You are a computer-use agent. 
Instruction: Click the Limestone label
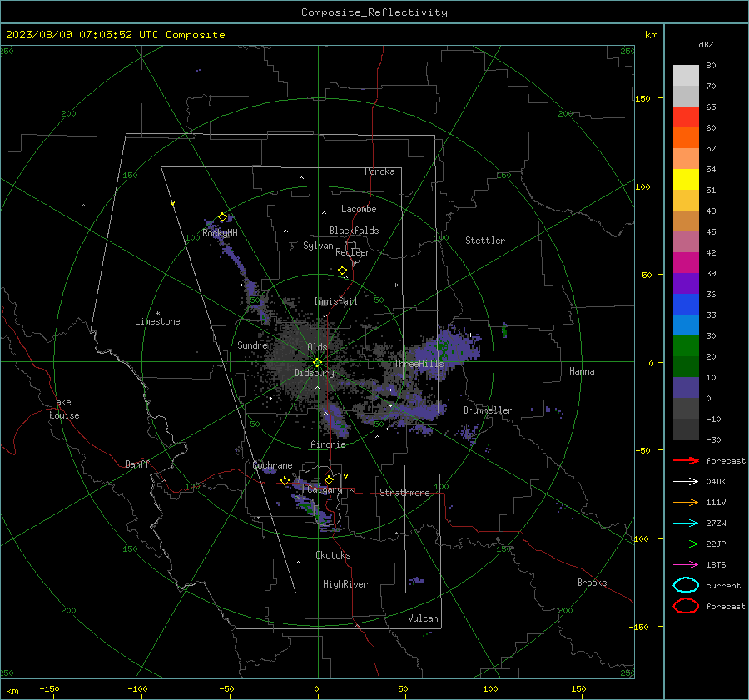[x=157, y=321]
